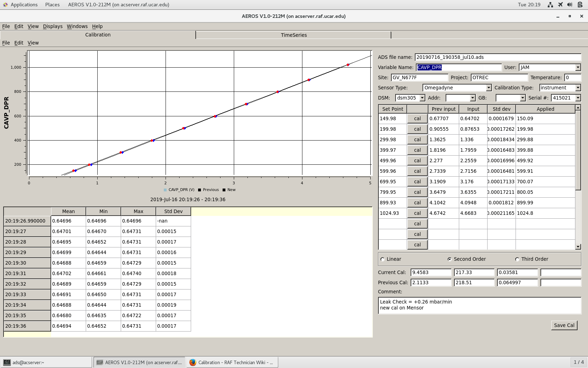
Task: Click the volume speaker icon
Action: 570,5
